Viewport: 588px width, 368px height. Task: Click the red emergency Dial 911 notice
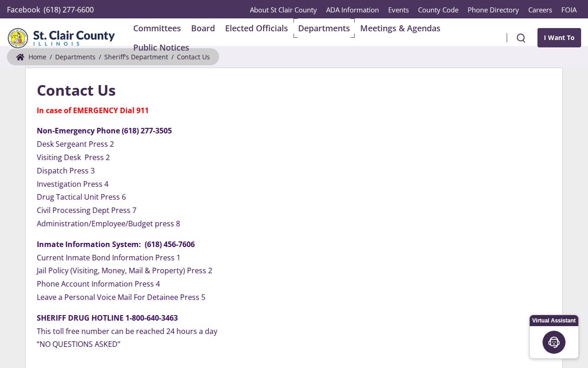click(93, 110)
